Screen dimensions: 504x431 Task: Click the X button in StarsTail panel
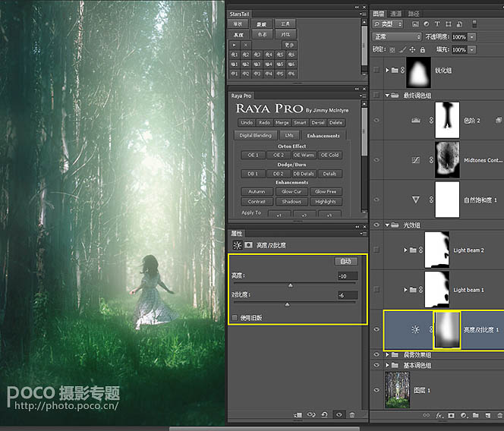pos(246,45)
